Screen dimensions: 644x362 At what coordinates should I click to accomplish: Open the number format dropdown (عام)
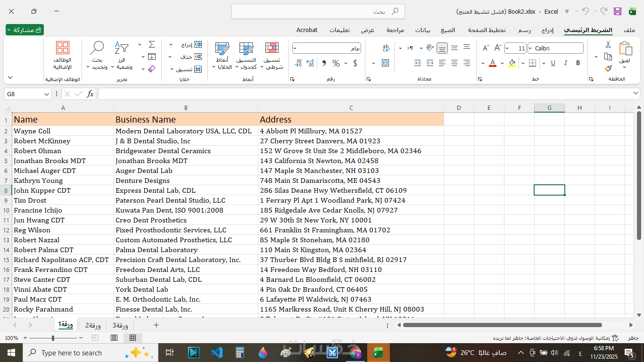[295, 48]
